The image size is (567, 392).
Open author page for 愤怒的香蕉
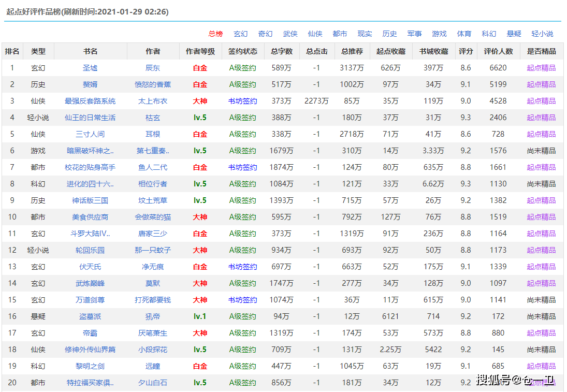(x=153, y=84)
